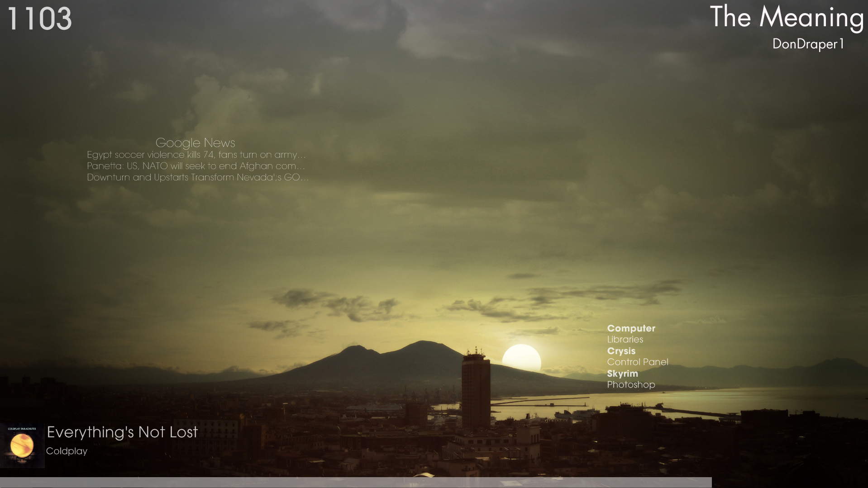Image resolution: width=868 pixels, height=488 pixels.
Task: Click the 1103 clock display
Action: (x=39, y=19)
